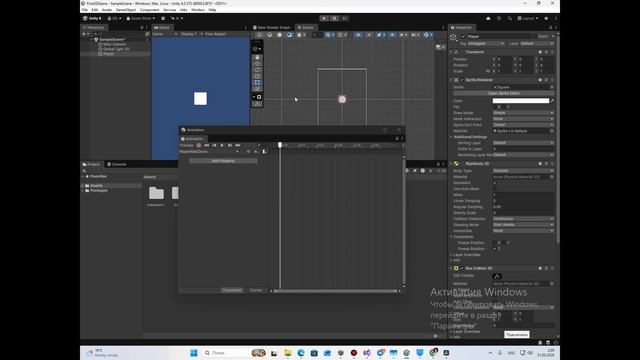Open the Edit menu

pos(95,10)
